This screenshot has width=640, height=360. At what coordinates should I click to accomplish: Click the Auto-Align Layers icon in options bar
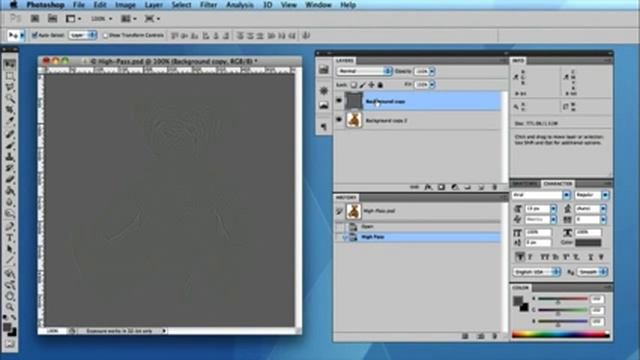point(306,36)
